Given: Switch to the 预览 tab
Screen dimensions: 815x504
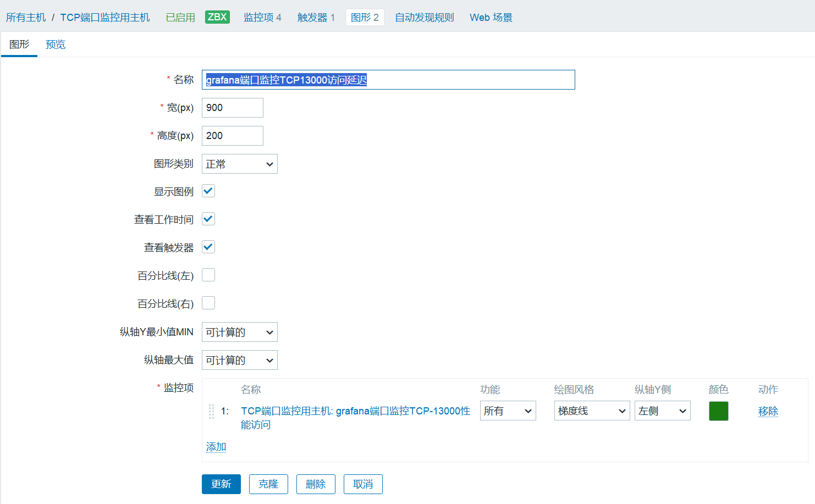Looking at the screenshot, I should (56, 45).
